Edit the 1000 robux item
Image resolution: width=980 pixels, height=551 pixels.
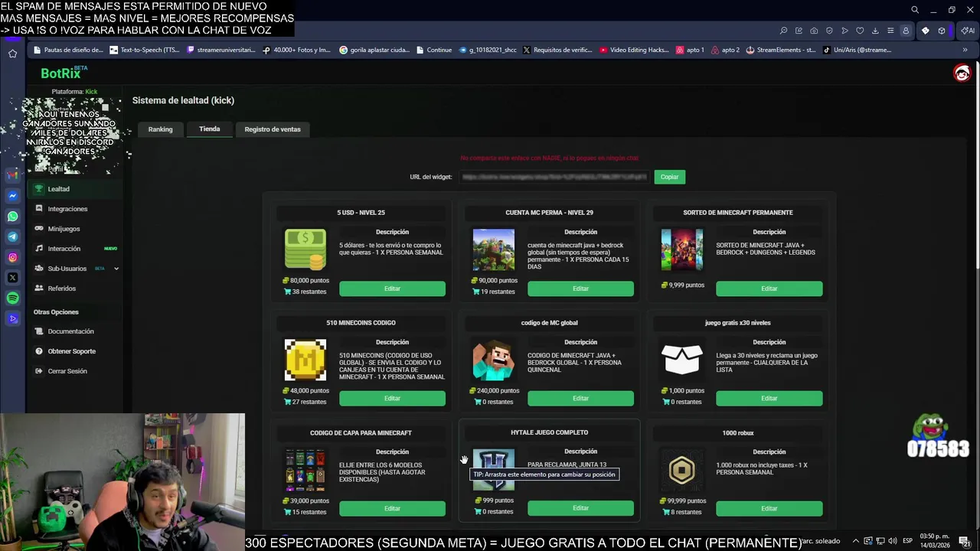tap(769, 508)
